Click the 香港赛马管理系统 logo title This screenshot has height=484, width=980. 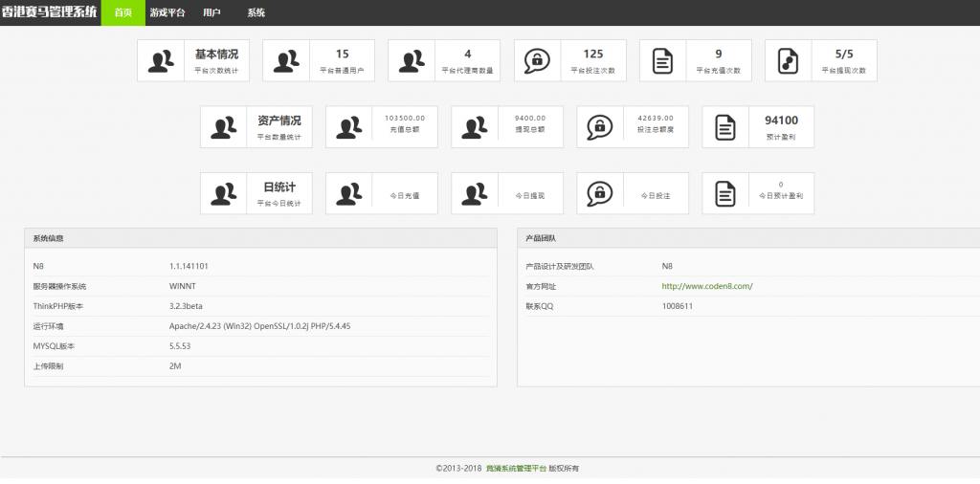click(49, 12)
